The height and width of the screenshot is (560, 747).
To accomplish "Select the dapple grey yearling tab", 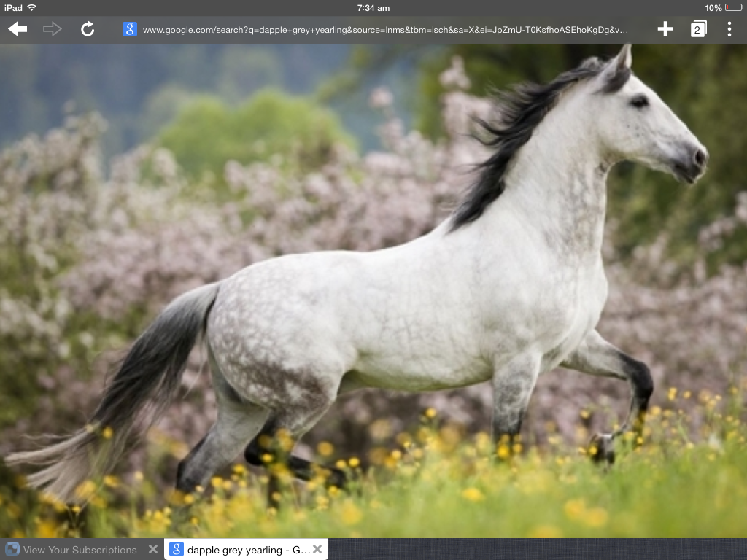I will 248,550.
